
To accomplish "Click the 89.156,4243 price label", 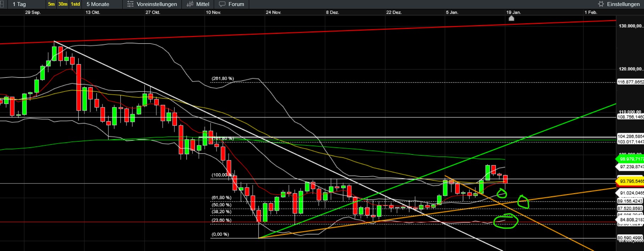I will 630,201.
